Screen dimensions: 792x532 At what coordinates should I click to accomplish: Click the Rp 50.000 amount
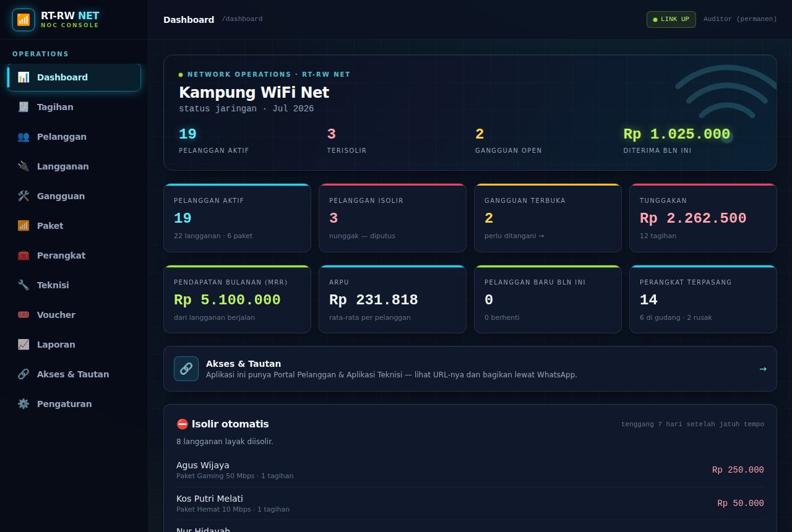741,504
